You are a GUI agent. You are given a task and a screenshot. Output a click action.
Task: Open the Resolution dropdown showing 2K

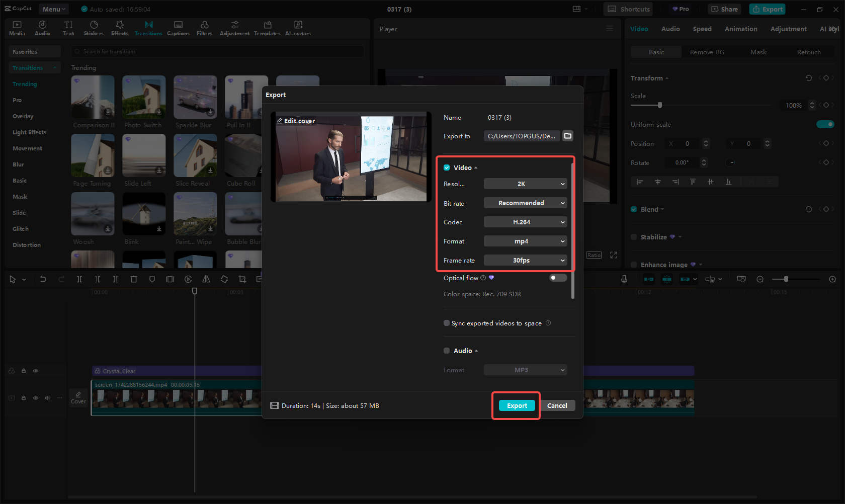(525, 184)
